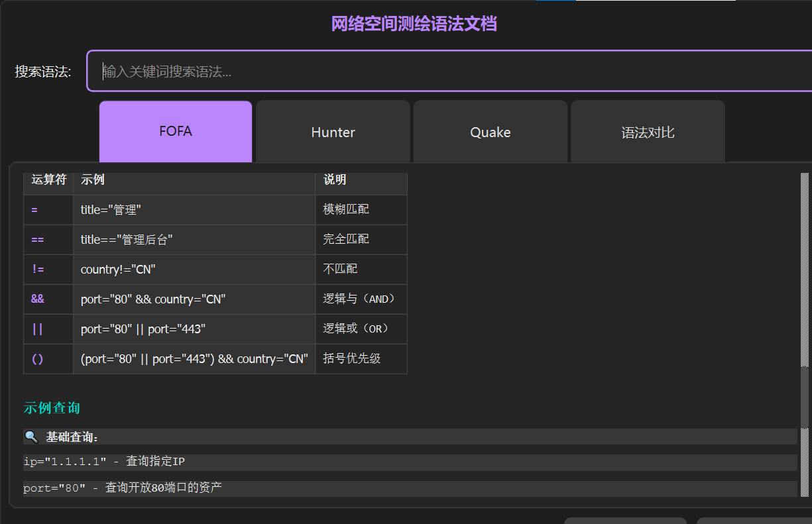Select the 语法对比 tab
This screenshot has height=524, width=812.
tap(648, 132)
